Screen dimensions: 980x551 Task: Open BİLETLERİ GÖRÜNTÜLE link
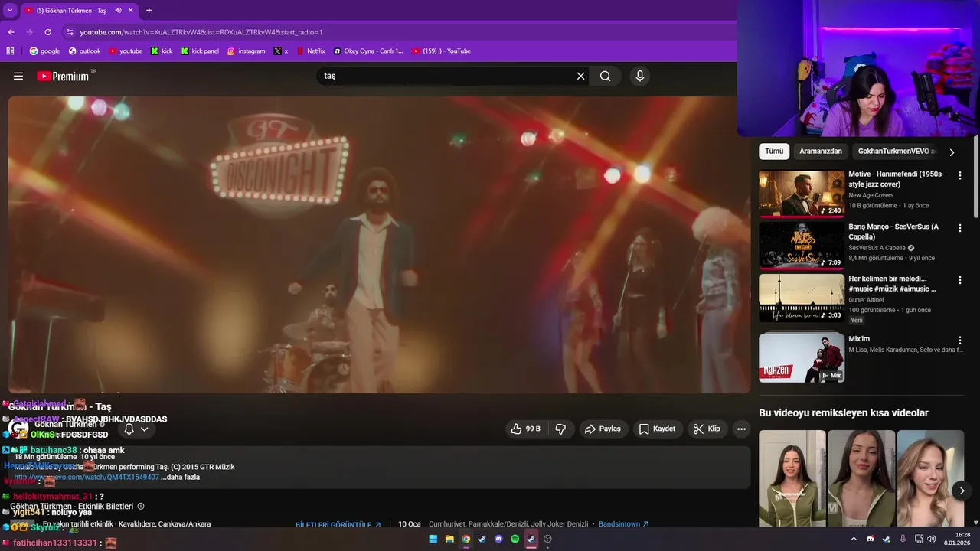point(338,524)
